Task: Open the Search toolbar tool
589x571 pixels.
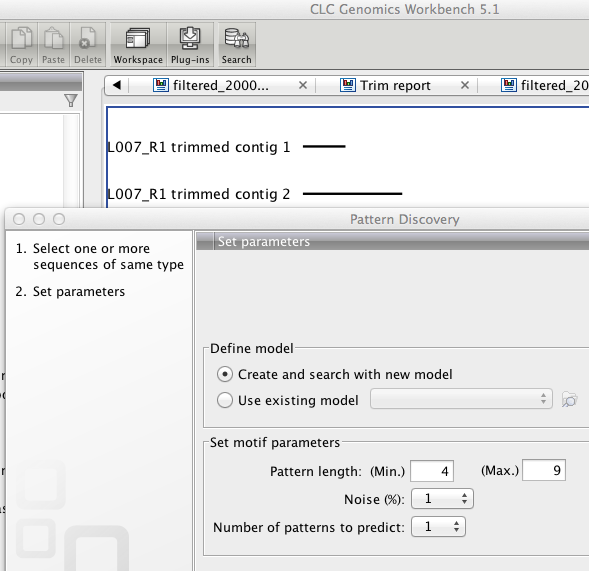Action: [236, 45]
